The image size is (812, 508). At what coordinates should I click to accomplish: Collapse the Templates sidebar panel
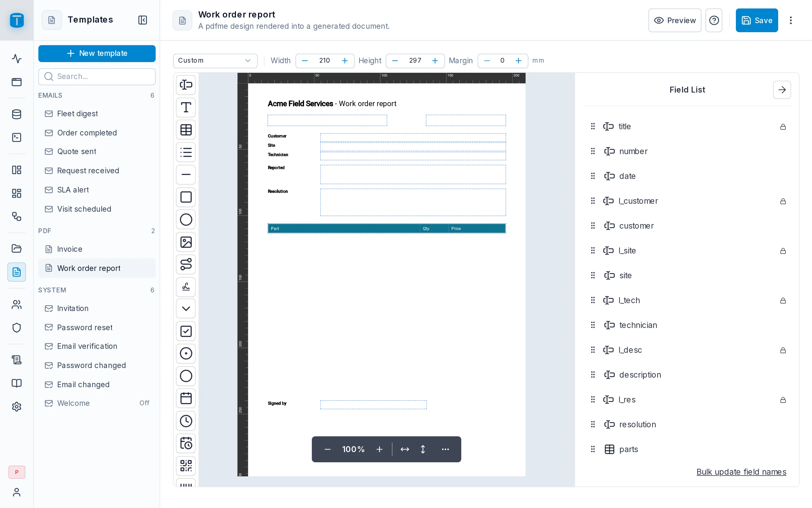[x=143, y=20]
